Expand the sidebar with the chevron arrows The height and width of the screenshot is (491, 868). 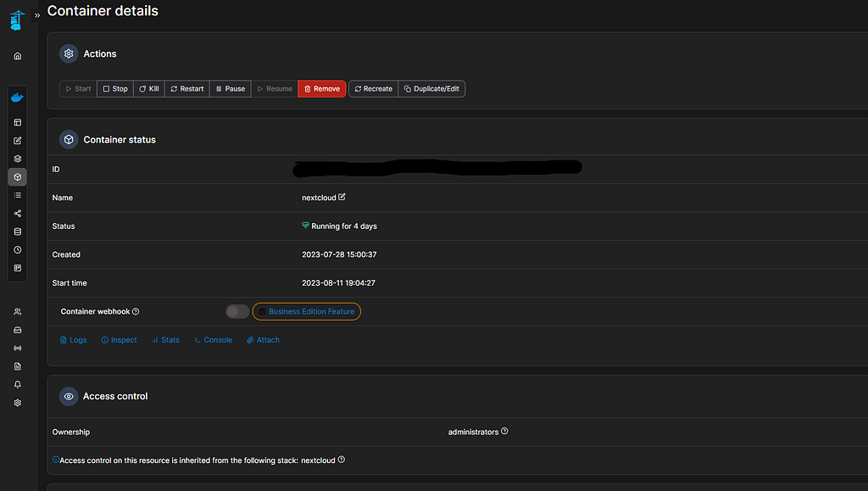click(x=37, y=15)
